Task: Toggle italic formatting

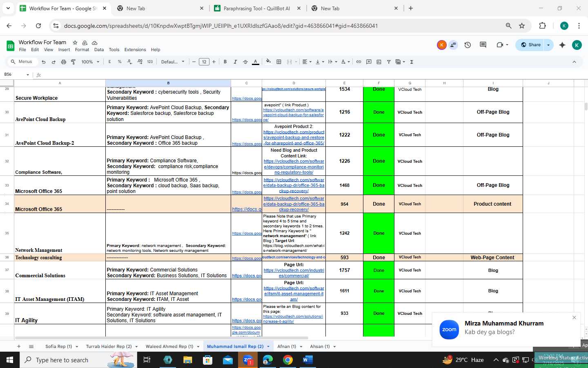Action: (x=235, y=62)
